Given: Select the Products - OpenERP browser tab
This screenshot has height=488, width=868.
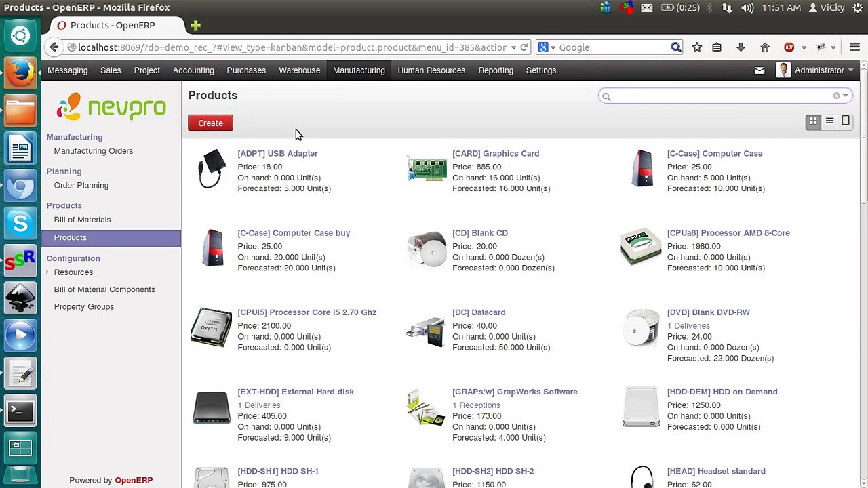Looking at the screenshot, I should pos(113,26).
